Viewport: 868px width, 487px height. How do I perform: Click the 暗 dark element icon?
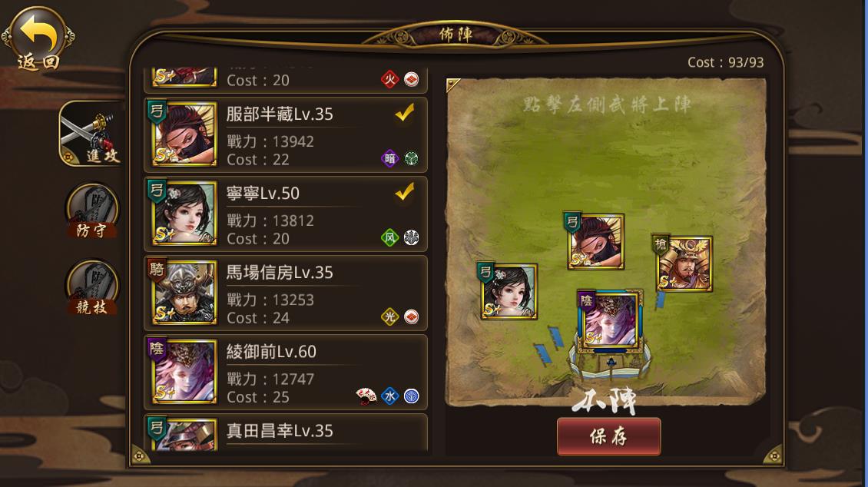coord(389,159)
